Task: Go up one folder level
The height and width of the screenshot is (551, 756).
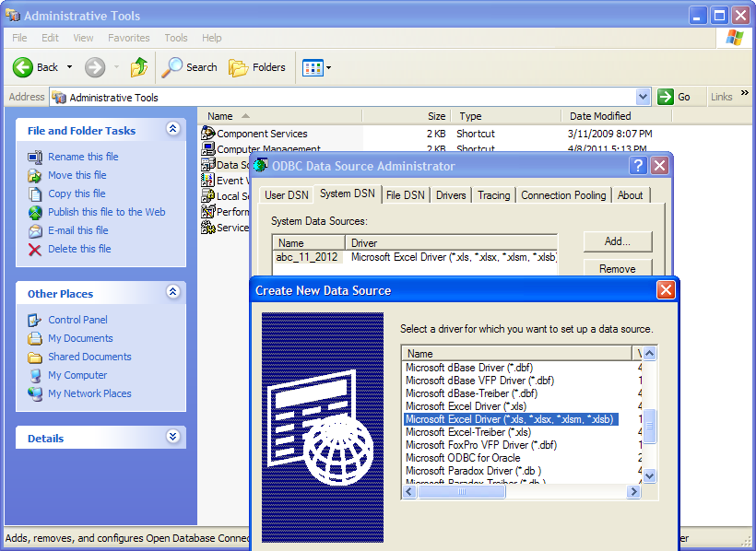Action: pos(139,67)
